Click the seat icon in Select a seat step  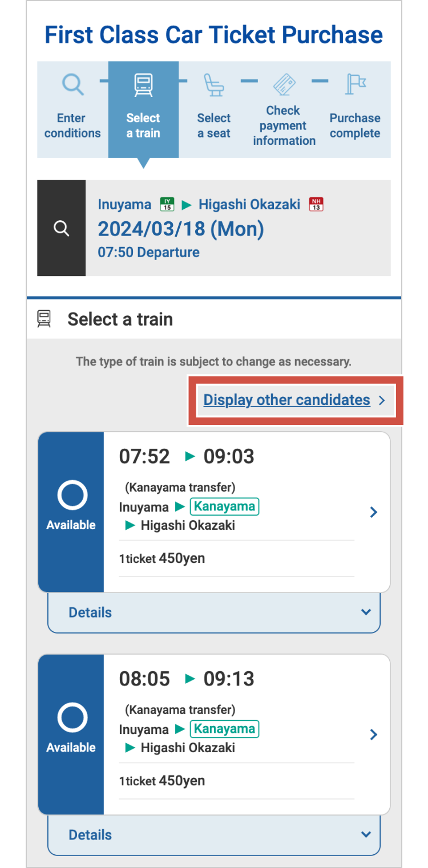pos(214,85)
